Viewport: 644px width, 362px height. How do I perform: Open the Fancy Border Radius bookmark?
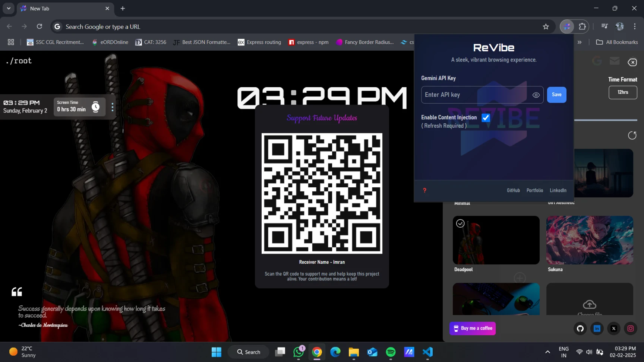(365, 42)
